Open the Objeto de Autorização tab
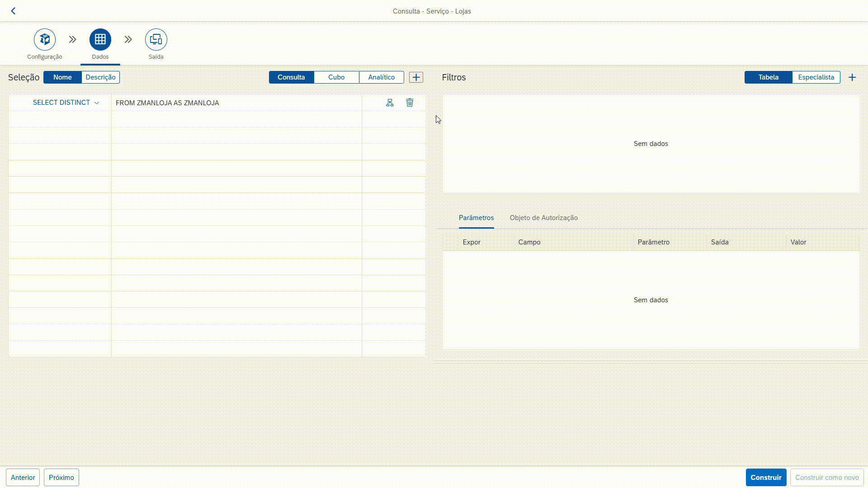 coord(543,218)
